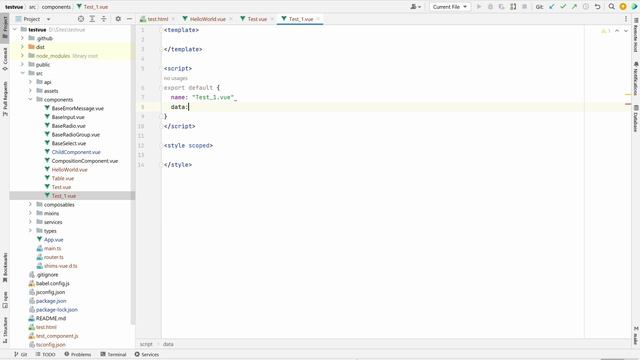The height and width of the screenshot is (360, 640).
Task: Open Git Show History clock icon
Action: 586,7
